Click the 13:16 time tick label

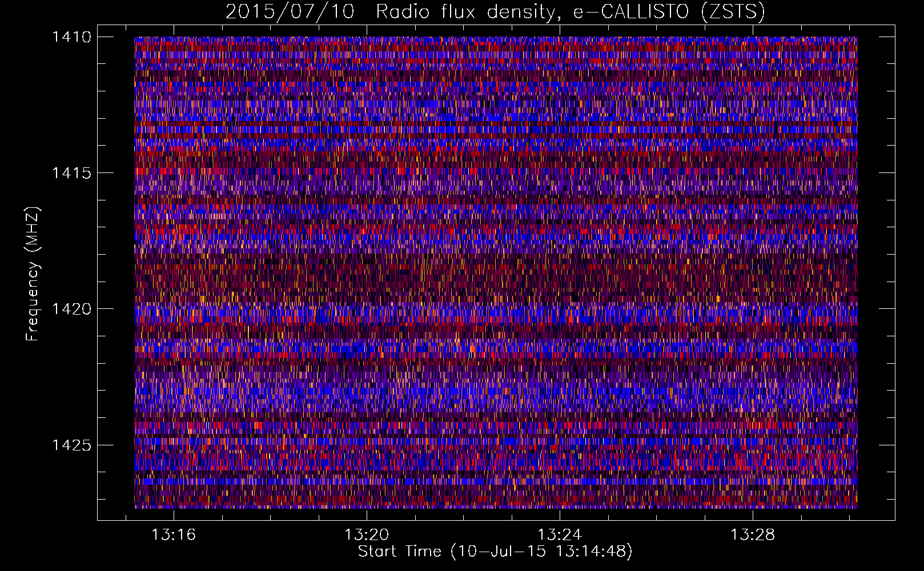[x=173, y=534]
